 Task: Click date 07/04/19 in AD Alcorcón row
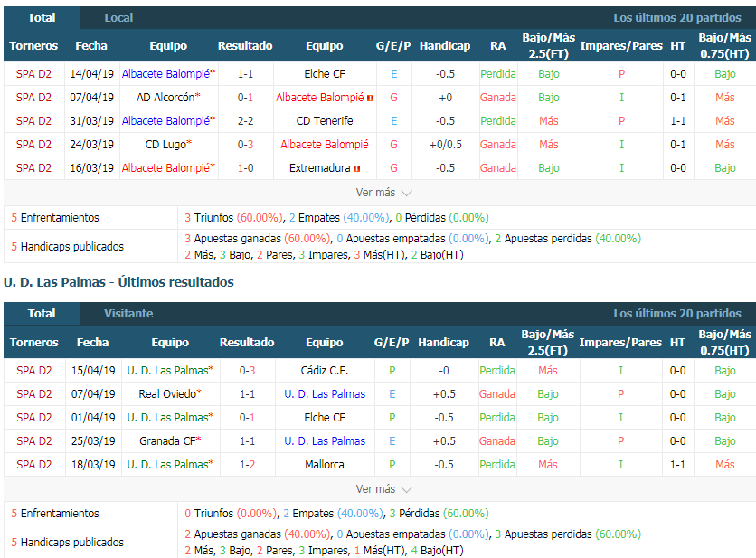point(91,98)
